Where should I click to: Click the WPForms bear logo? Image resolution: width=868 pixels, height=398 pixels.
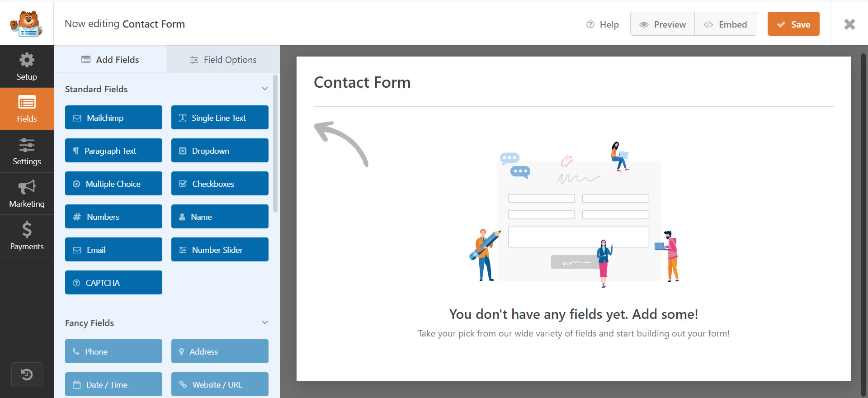tap(27, 24)
